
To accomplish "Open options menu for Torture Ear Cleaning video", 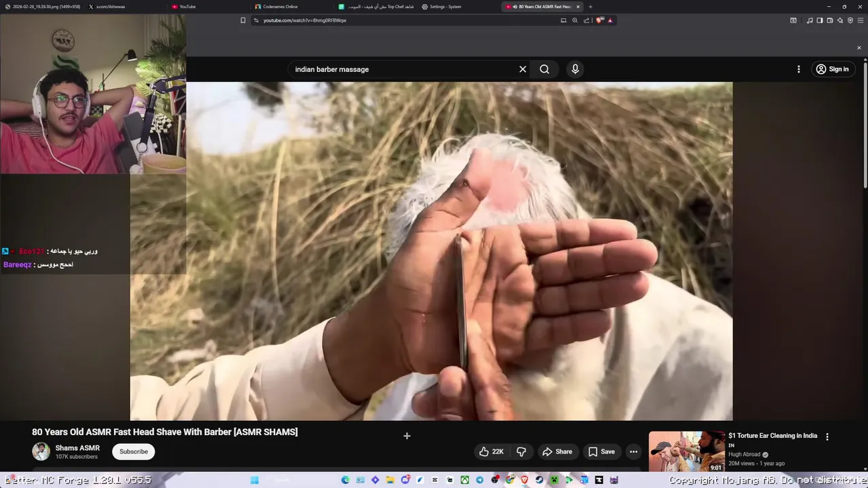I will coord(827,437).
